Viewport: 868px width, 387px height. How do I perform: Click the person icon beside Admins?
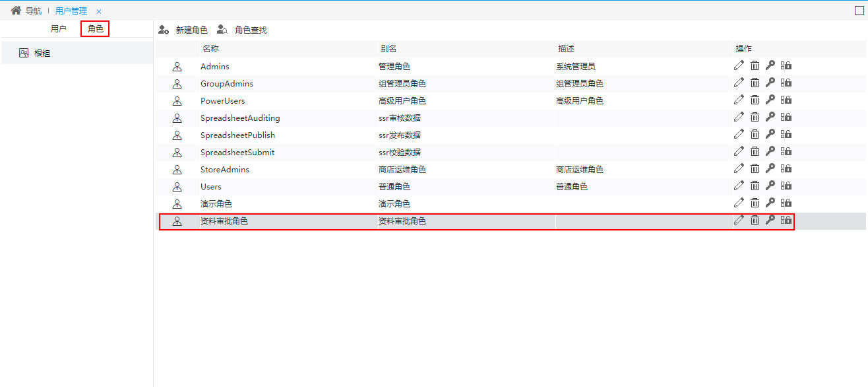[x=177, y=67]
